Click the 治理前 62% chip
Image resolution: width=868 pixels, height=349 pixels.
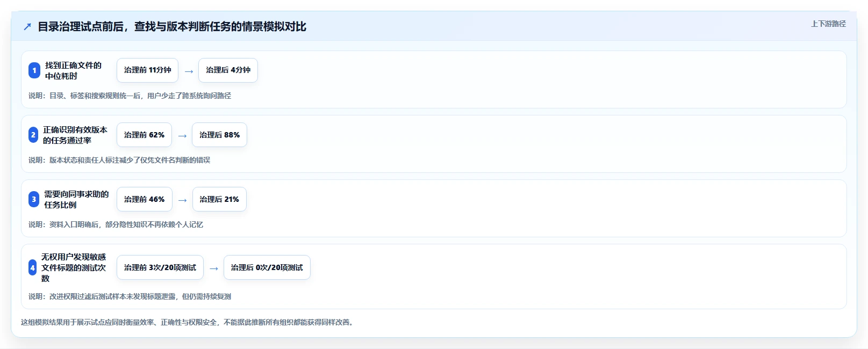[144, 135]
